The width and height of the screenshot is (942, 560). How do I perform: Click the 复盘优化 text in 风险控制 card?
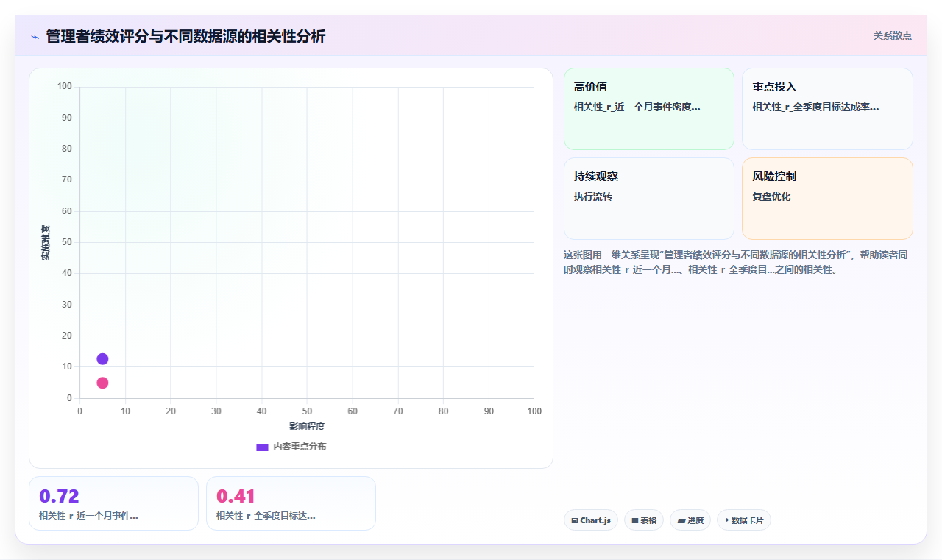[771, 196]
